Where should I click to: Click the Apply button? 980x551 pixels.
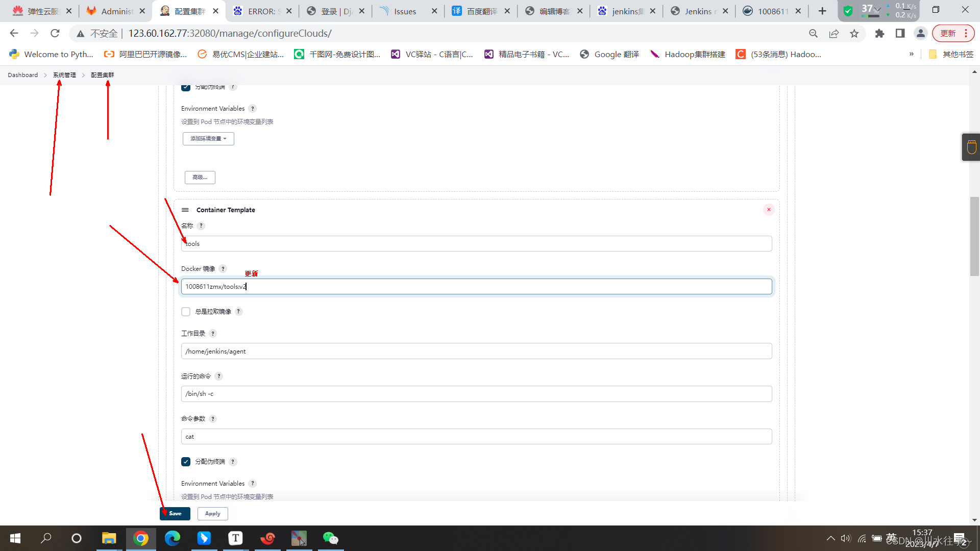tap(212, 514)
